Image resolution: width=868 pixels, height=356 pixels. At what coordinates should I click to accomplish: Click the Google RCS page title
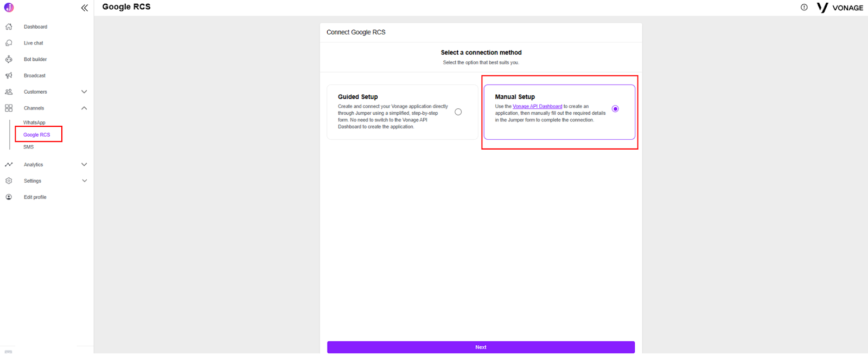[x=126, y=7]
